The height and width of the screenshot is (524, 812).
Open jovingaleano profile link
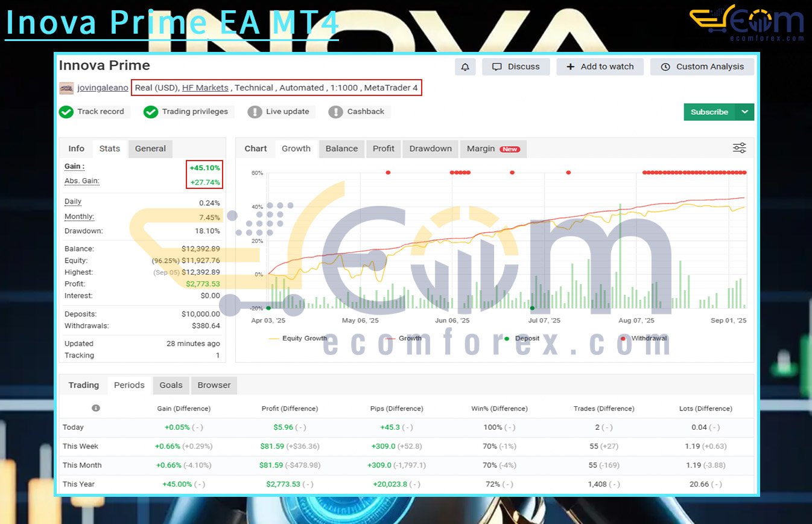[x=103, y=88]
